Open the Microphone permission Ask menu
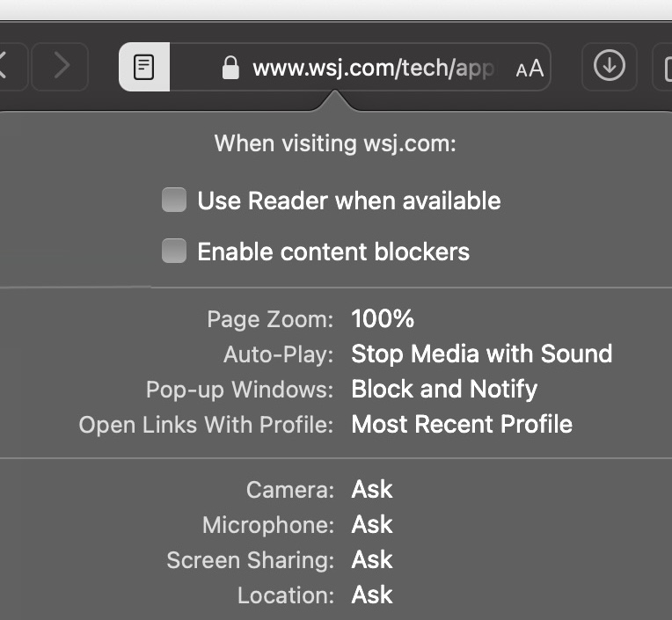This screenshot has width=672, height=620. tap(372, 524)
